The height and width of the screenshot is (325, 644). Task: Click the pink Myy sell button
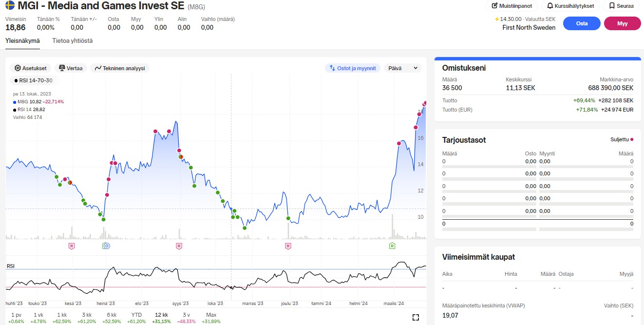622,23
